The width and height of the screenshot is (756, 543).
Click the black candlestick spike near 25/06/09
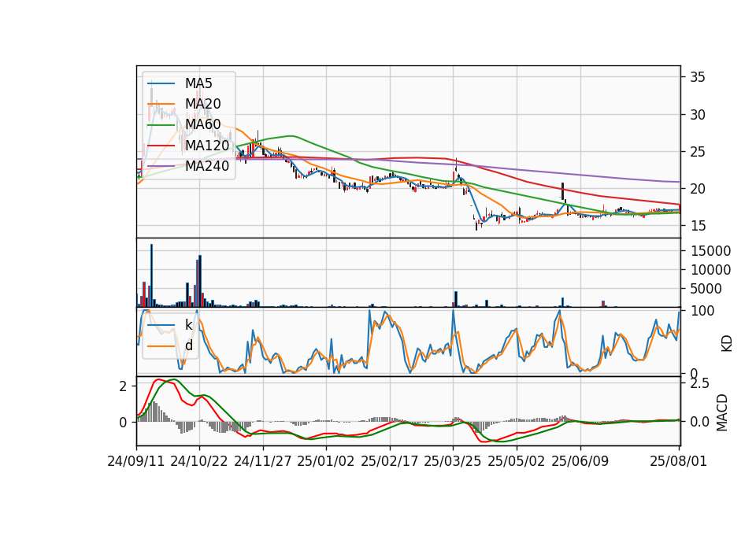562,190
